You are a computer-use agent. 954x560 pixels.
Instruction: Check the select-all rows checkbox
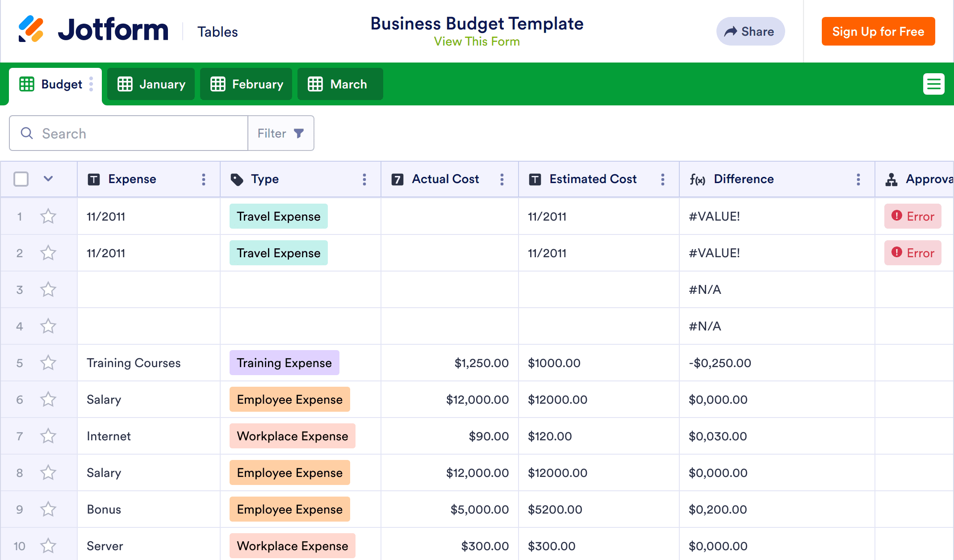(21, 179)
